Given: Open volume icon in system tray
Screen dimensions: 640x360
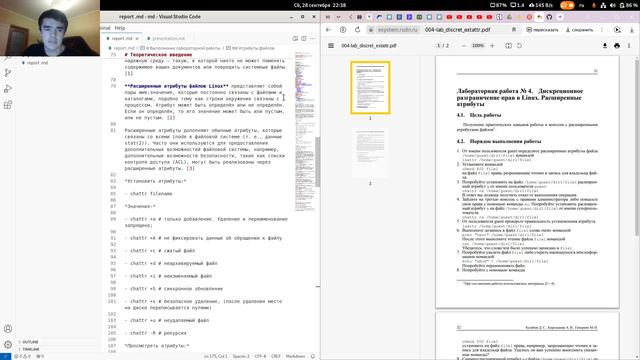Looking at the screenshot, I should click(x=612, y=5).
